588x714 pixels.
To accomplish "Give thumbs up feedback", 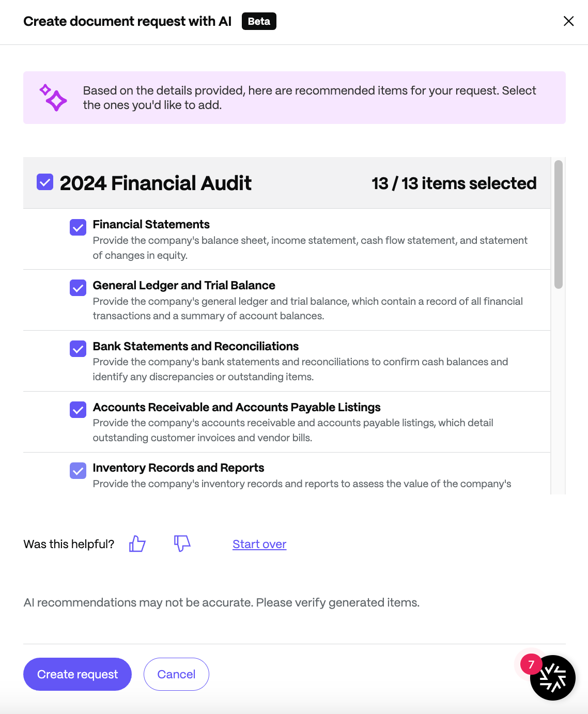I will (x=136, y=544).
